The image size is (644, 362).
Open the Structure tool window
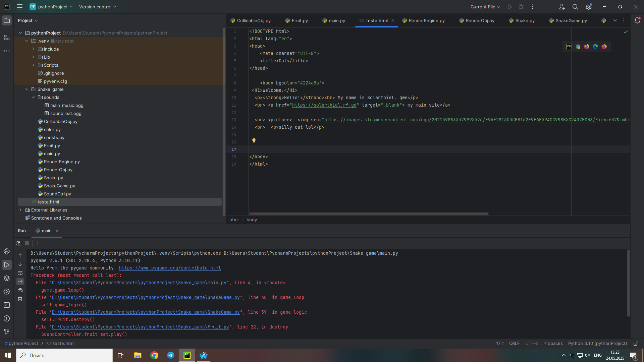6,38
